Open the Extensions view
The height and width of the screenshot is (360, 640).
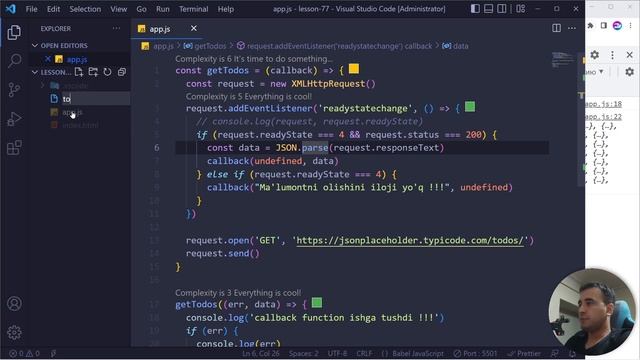[x=14, y=148]
